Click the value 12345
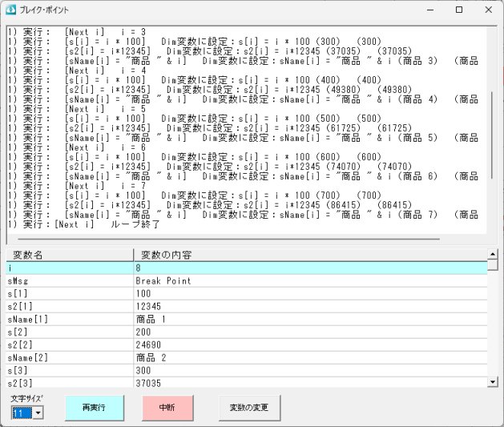504x427 pixels. [148, 307]
